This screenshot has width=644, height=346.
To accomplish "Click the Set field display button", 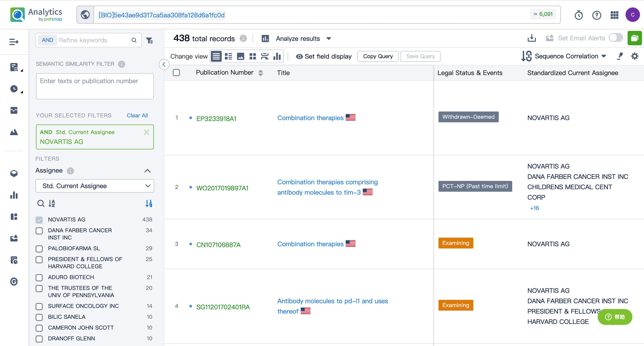I will click(x=324, y=56).
